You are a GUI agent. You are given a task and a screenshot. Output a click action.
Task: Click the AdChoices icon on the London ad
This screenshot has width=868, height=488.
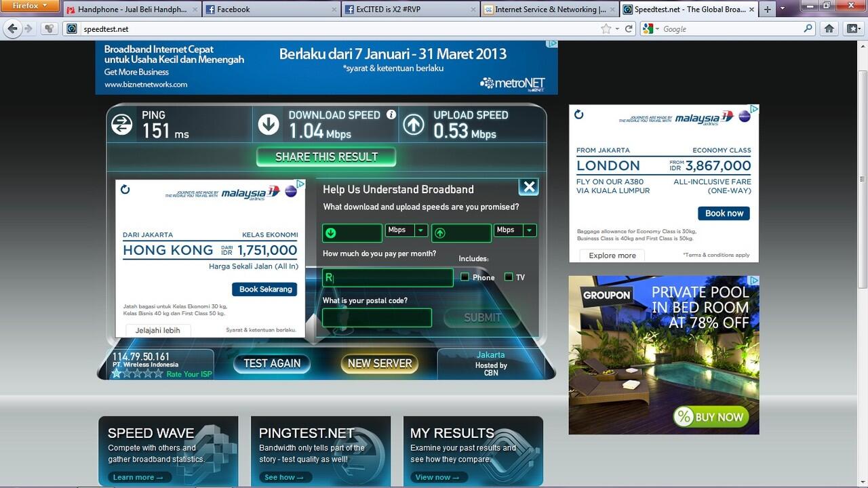pyautogui.click(x=753, y=109)
